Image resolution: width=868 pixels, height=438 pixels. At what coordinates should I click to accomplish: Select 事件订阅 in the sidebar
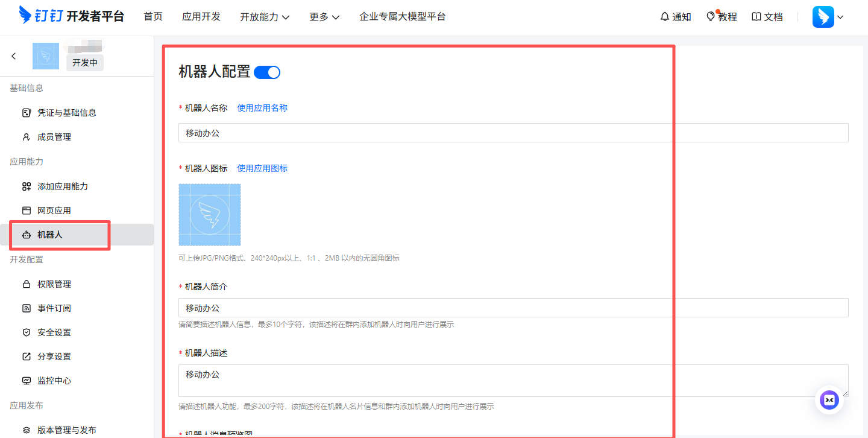point(54,308)
